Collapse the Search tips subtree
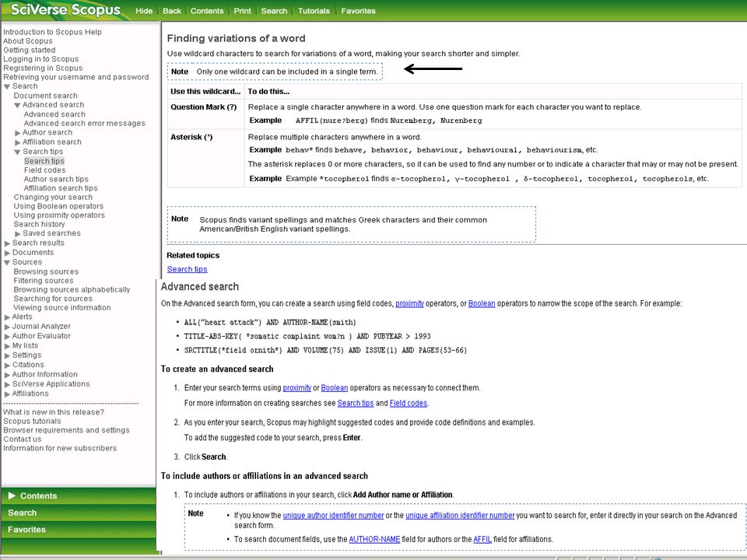Image resolution: width=747 pixels, height=560 pixels. point(18,152)
